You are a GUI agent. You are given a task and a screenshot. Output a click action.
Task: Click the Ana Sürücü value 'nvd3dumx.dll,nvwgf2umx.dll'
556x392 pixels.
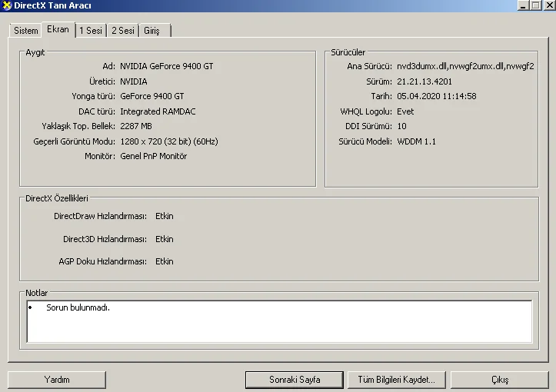click(465, 66)
